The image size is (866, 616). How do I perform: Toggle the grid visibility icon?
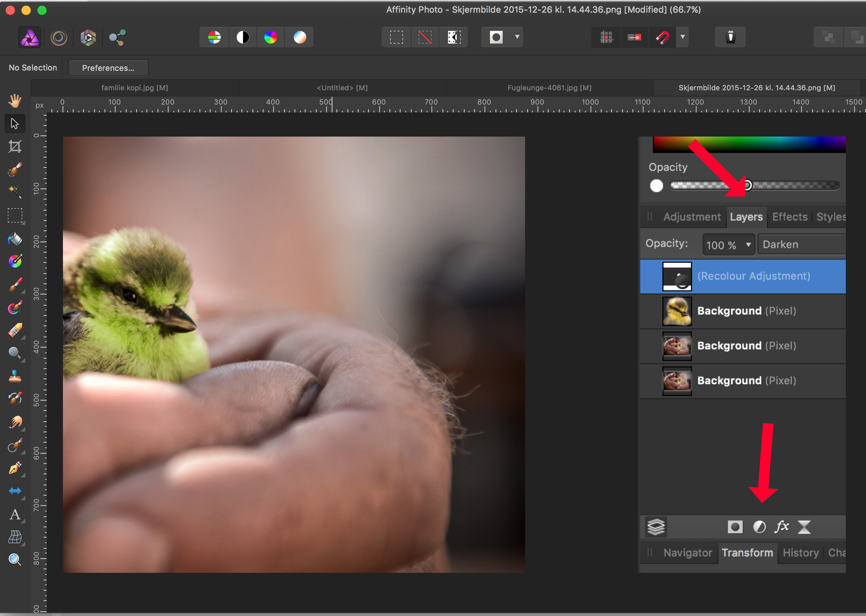point(607,37)
